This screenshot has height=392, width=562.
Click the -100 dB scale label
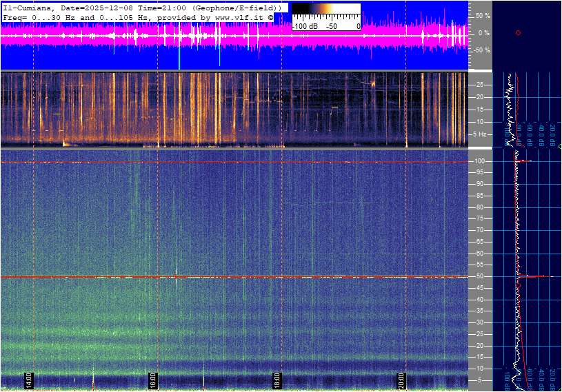304,26
